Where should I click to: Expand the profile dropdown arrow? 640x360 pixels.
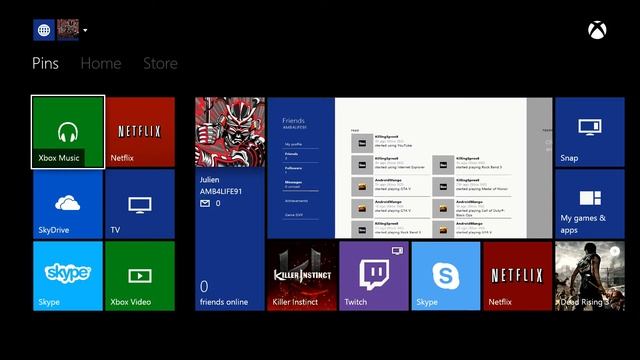click(x=85, y=30)
